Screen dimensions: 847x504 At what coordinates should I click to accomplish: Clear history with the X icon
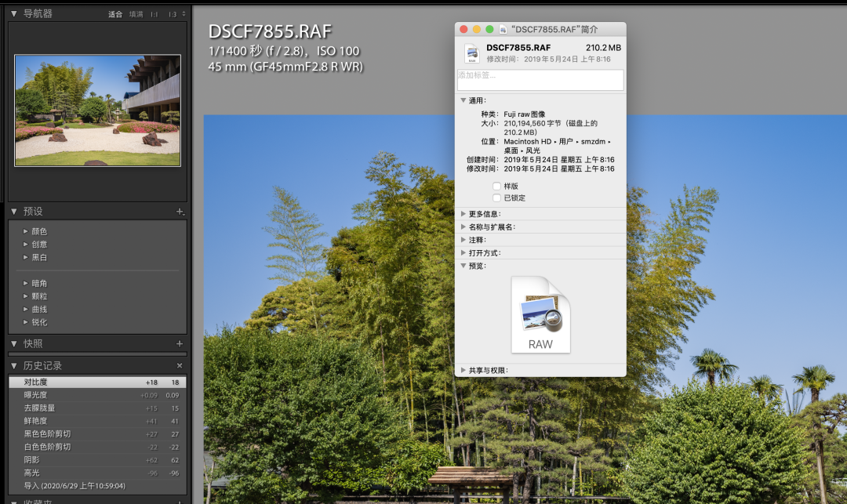tap(180, 366)
